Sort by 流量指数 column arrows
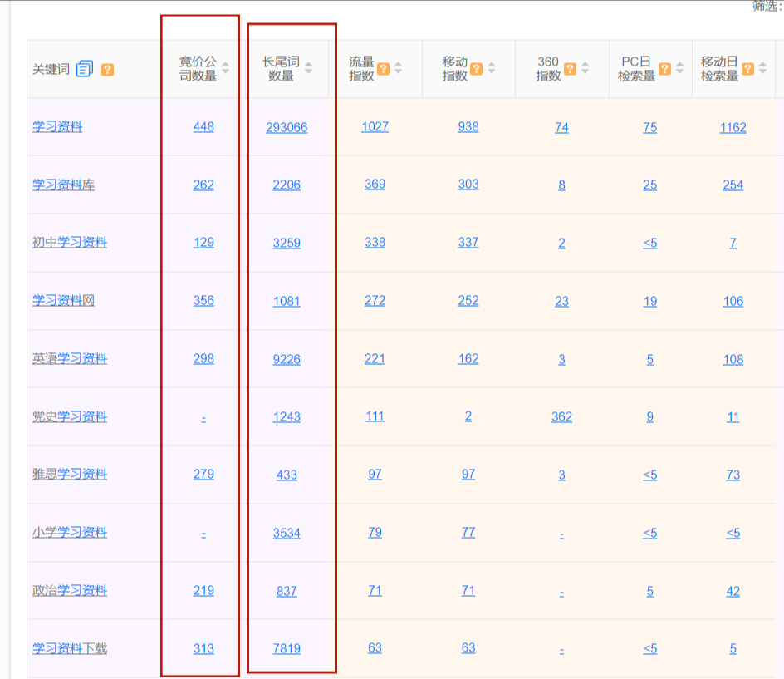 [x=398, y=68]
